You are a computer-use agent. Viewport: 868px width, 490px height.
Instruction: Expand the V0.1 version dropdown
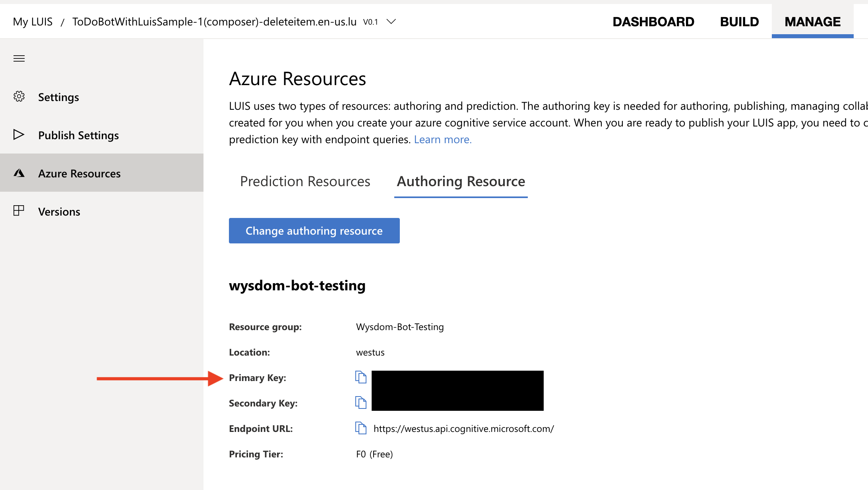point(391,22)
